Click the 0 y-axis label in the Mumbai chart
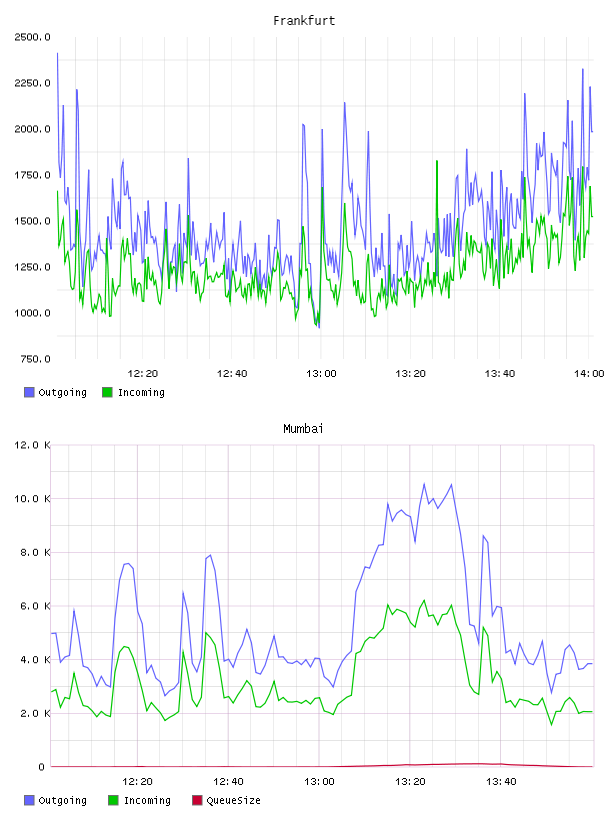Viewport: 608px width, 816px height. [x=42, y=767]
